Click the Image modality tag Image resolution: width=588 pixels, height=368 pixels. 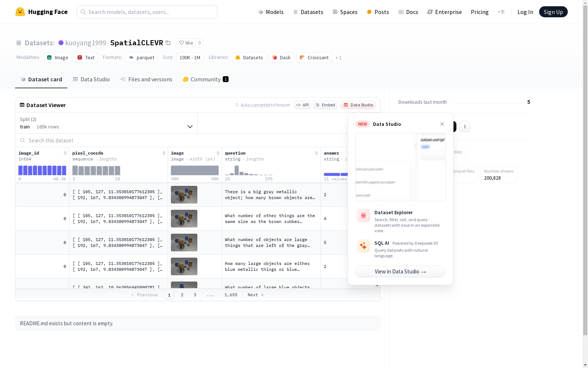coord(58,57)
